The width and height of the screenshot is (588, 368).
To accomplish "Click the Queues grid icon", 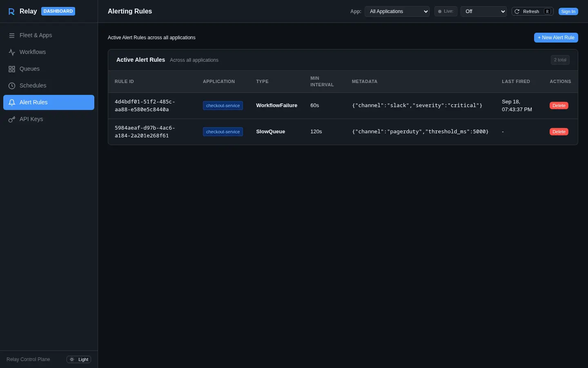I will coord(12,69).
